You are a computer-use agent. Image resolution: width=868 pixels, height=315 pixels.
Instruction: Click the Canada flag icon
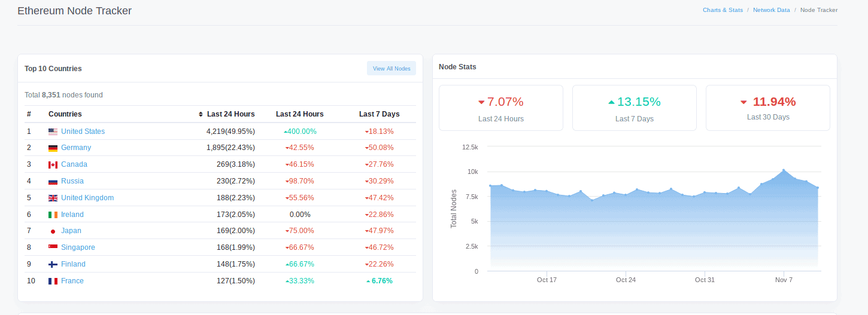click(53, 164)
